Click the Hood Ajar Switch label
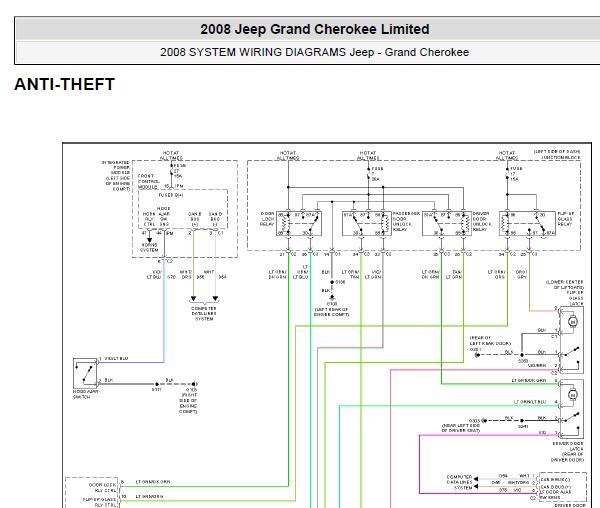This screenshot has width=600, height=508. [85, 394]
